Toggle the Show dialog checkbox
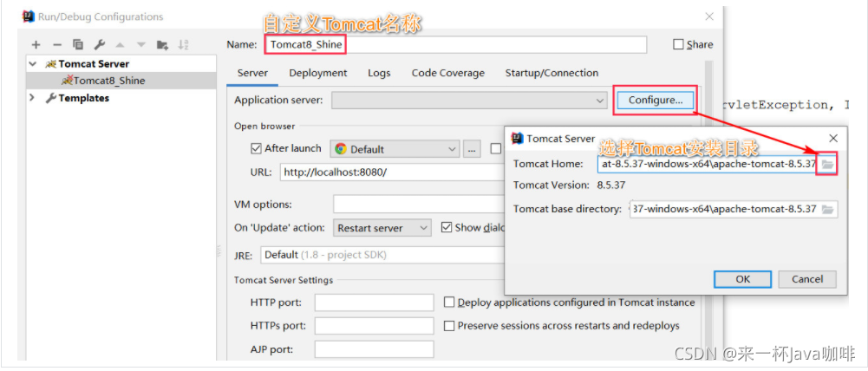This screenshot has height=371, width=868. pyautogui.click(x=447, y=227)
